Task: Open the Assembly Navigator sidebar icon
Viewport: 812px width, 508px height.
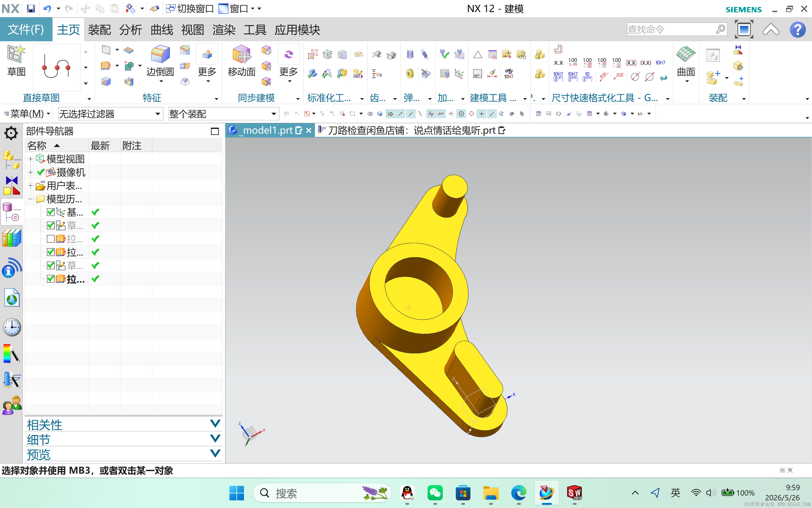Action: tap(11, 160)
